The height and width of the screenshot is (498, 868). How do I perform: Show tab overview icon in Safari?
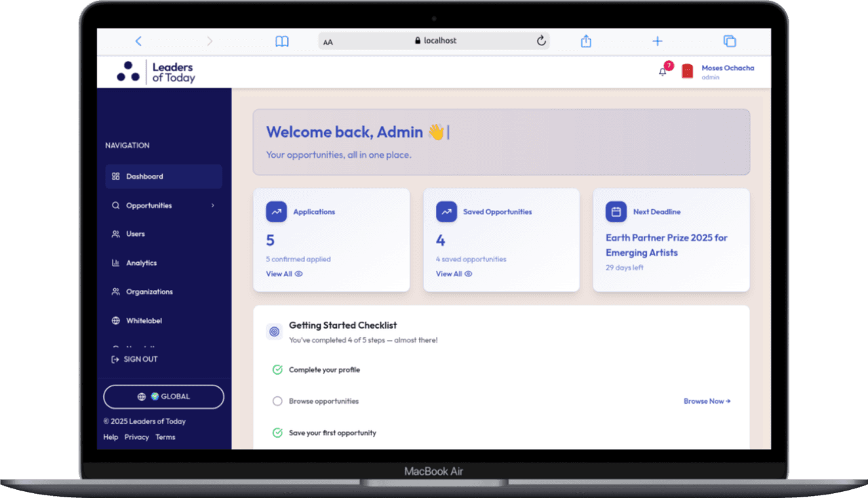coord(730,41)
